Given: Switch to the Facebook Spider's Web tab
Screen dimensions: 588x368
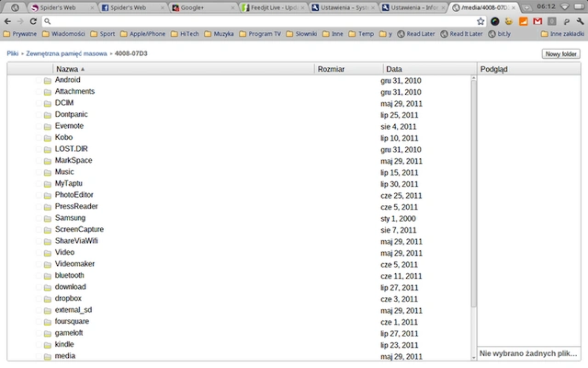Looking at the screenshot, I should [x=132, y=7].
